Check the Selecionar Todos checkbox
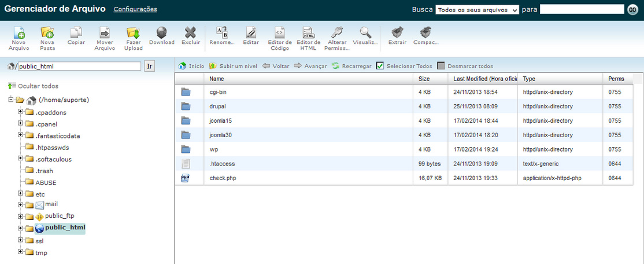 point(380,66)
